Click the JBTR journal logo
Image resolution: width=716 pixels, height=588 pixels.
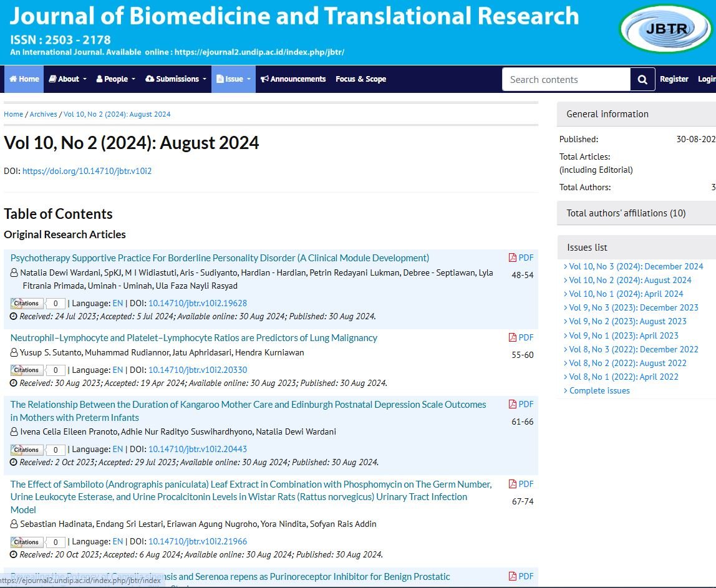tap(664, 29)
